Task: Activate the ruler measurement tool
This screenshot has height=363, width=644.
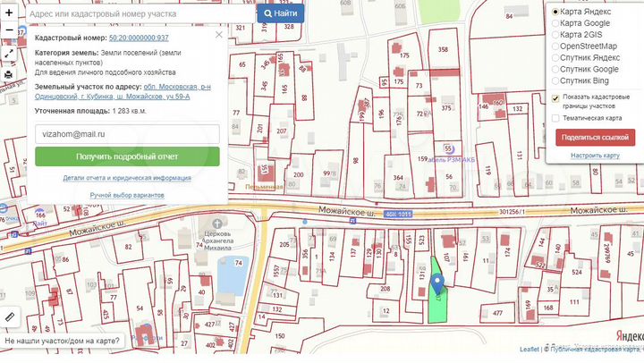Action: click(x=10, y=317)
